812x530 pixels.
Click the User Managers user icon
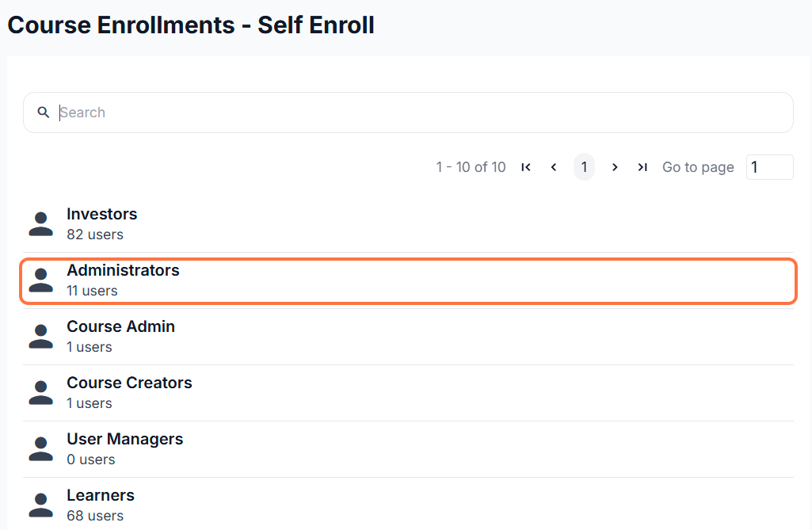click(x=40, y=449)
